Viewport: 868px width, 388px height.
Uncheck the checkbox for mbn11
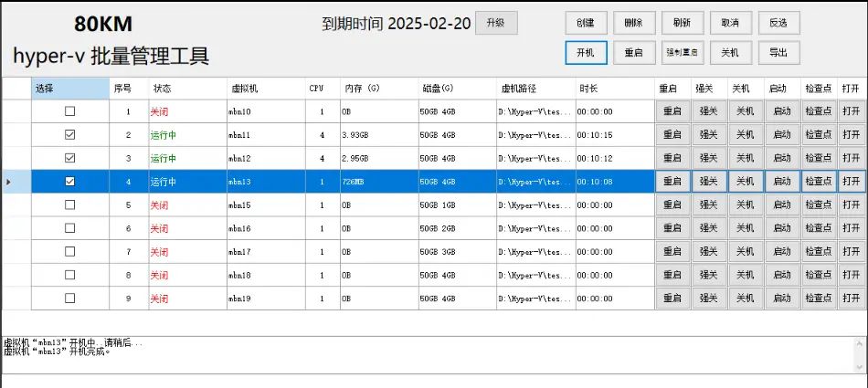[70, 135]
